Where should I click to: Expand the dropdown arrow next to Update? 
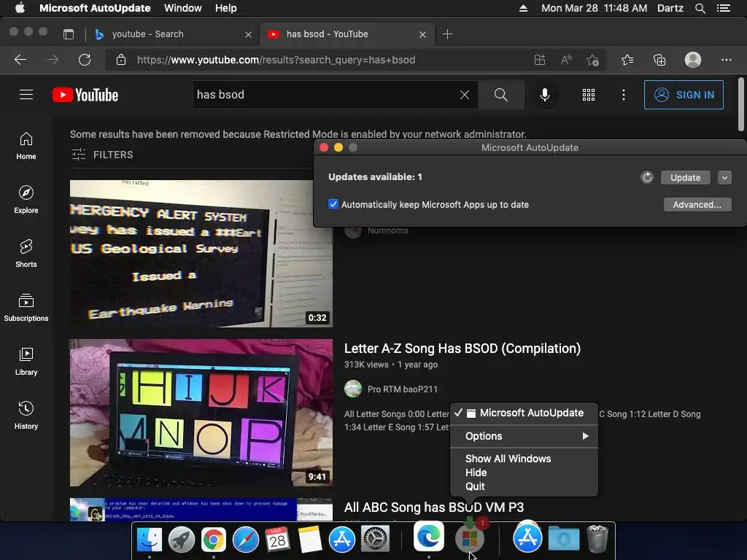[724, 177]
